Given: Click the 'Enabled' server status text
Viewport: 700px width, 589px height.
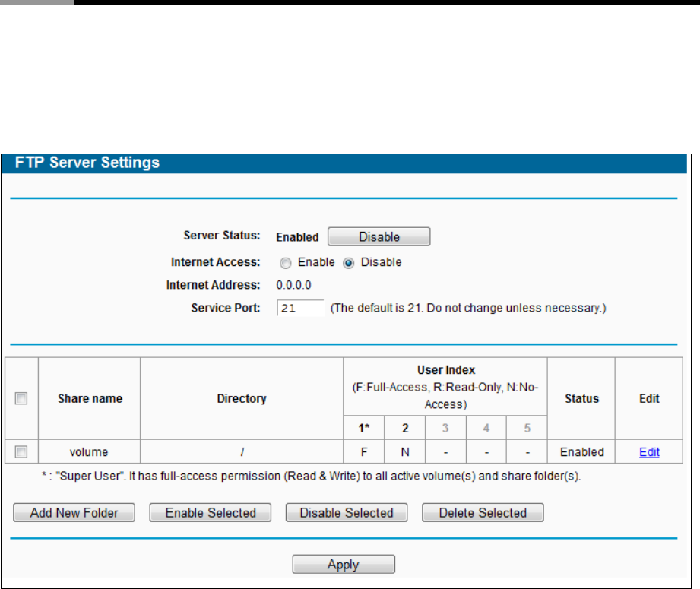Looking at the screenshot, I should coord(297,237).
